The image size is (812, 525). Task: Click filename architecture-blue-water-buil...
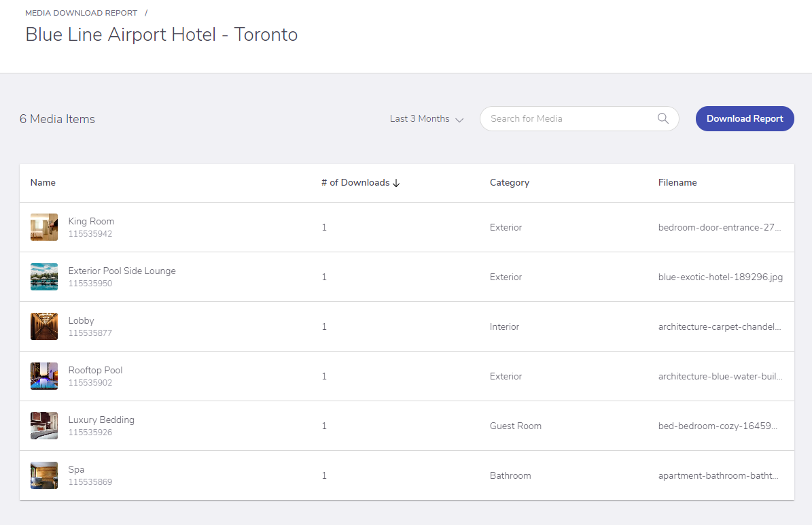click(720, 376)
